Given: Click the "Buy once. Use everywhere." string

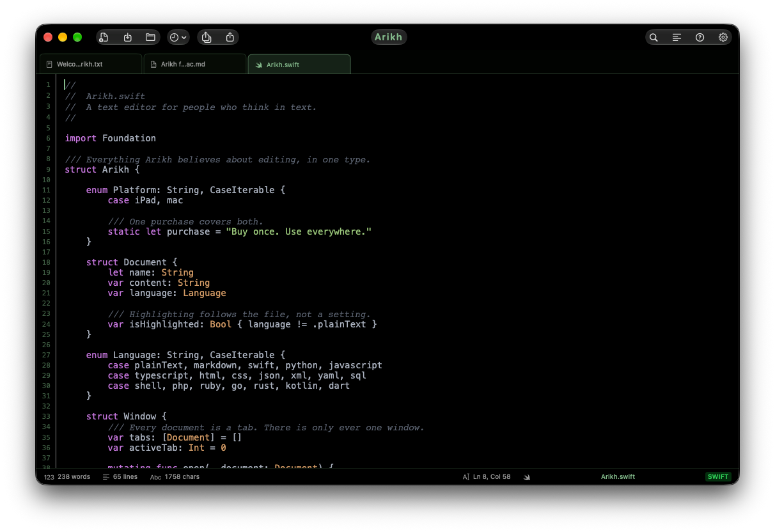Looking at the screenshot, I should (299, 231).
